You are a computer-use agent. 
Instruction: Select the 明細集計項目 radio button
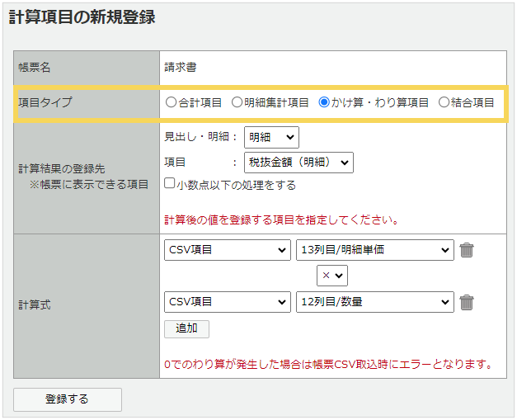tap(237, 102)
